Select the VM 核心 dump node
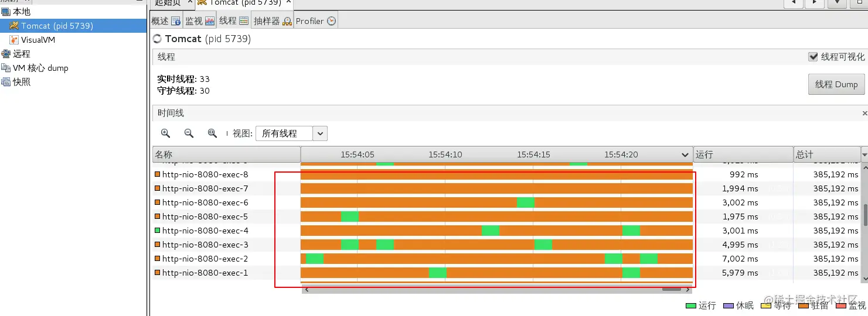This screenshot has width=868, height=316. pos(35,68)
